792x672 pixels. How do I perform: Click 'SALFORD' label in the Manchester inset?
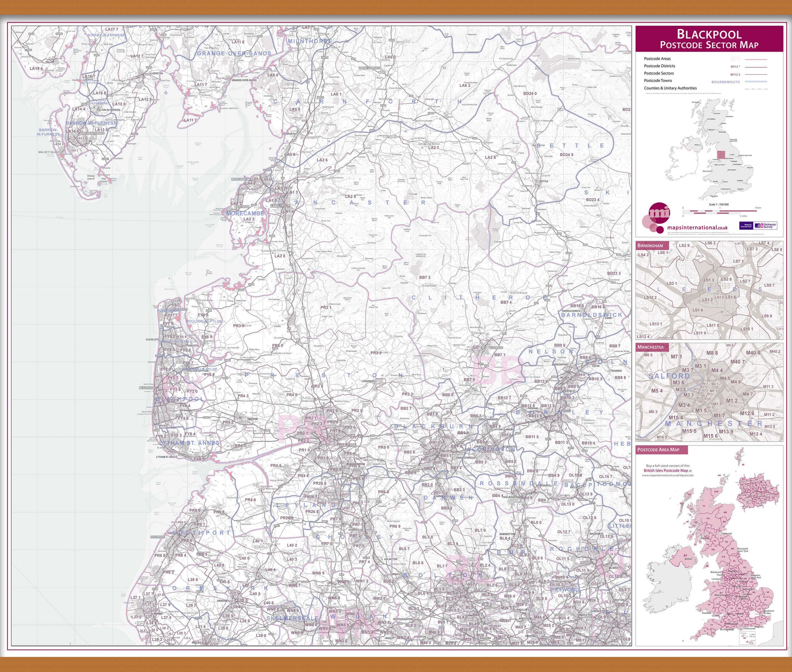click(x=669, y=376)
